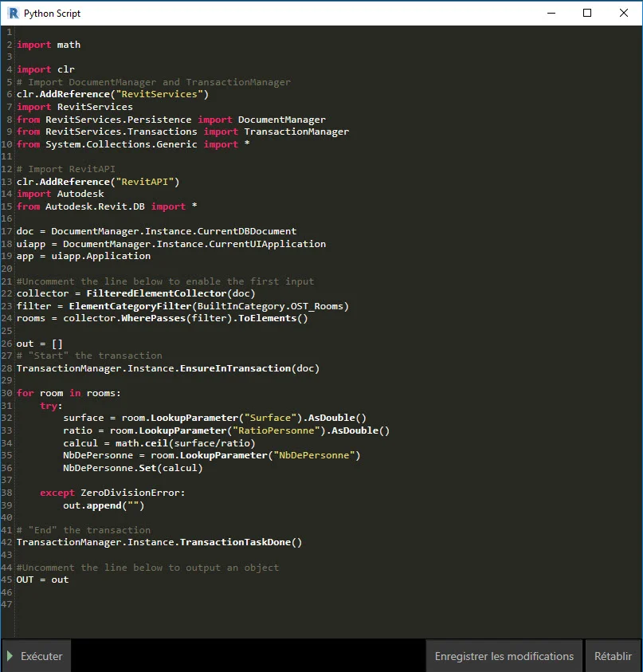Click the 'import clr' line
Image resolution: width=643 pixels, height=672 pixels.
tap(45, 69)
